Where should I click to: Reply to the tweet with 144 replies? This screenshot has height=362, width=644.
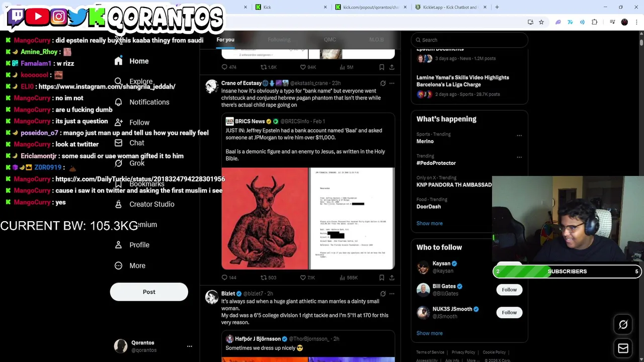(229, 278)
